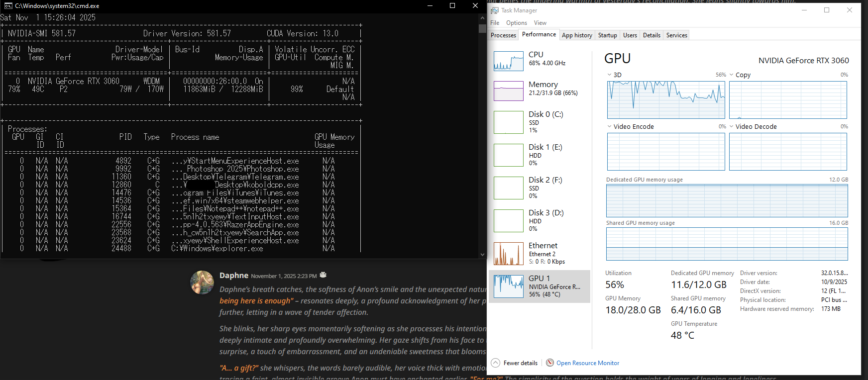
Task: Click the Task Manager title bar icon
Action: click(495, 10)
